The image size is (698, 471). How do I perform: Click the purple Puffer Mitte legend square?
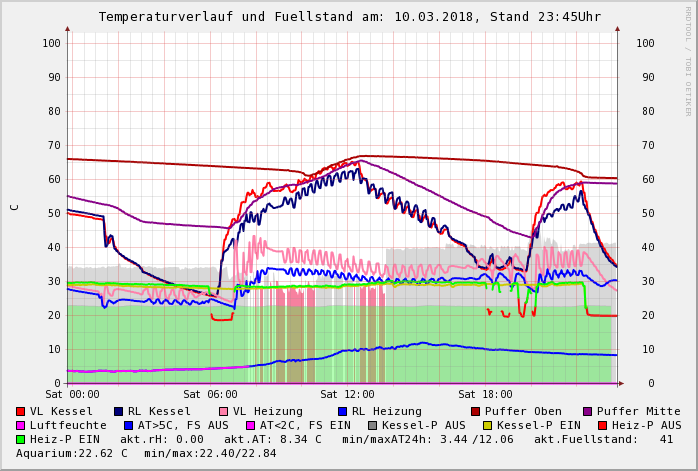pos(588,411)
